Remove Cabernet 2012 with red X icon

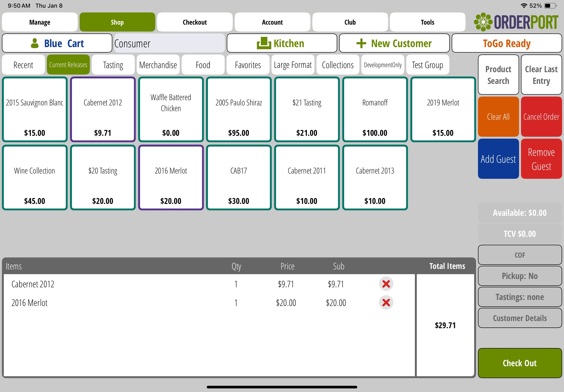click(386, 284)
